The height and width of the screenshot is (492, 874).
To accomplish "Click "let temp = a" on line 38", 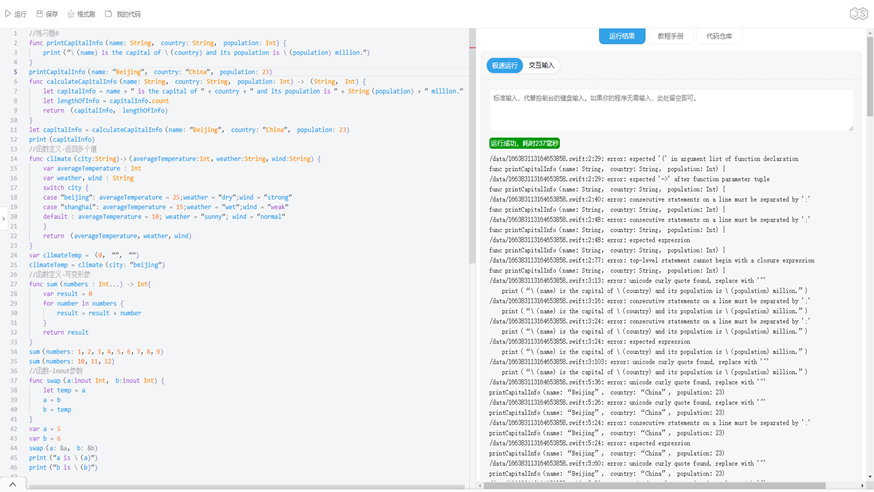I will tap(64, 391).
